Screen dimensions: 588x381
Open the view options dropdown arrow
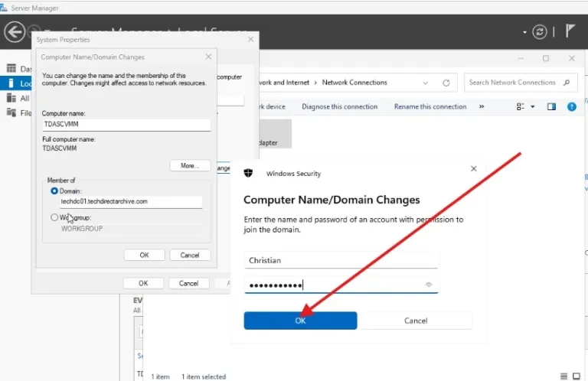[x=533, y=107]
